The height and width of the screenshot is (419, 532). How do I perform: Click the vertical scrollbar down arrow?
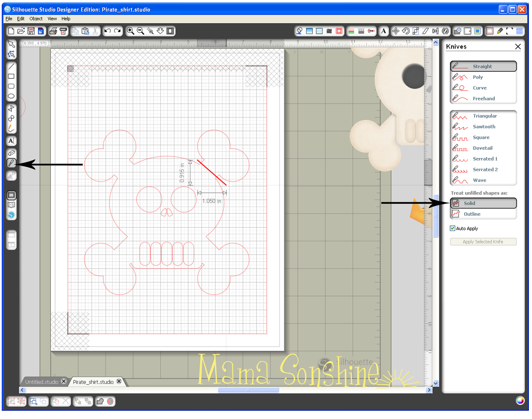436,383
